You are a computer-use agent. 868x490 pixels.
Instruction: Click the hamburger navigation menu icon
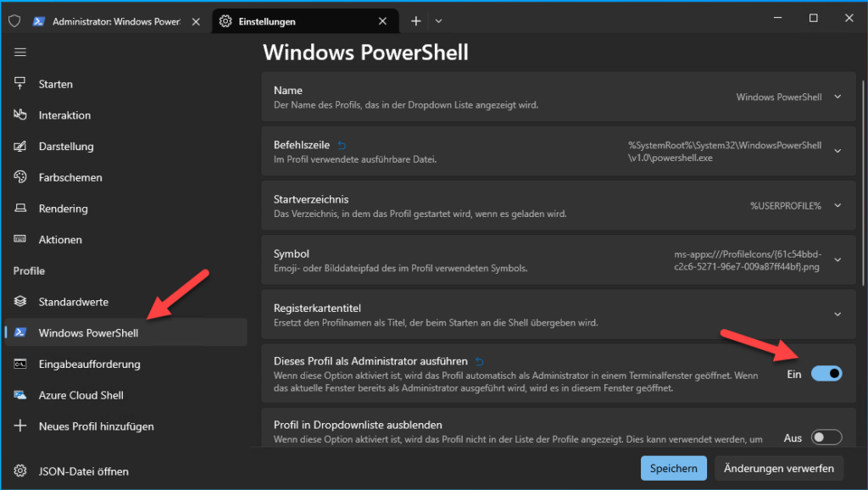click(20, 53)
